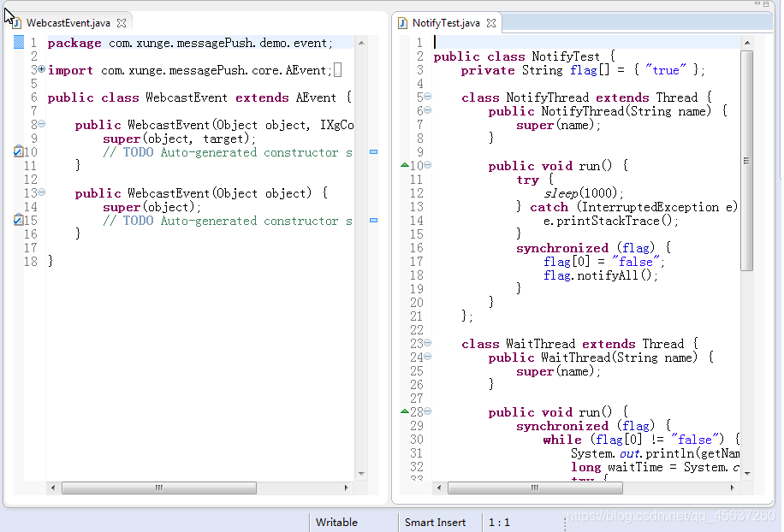The width and height of the screenshot is (784, 532).
Task: Click 'flag.notifyAll();' line
Action: tap(601, 275)
